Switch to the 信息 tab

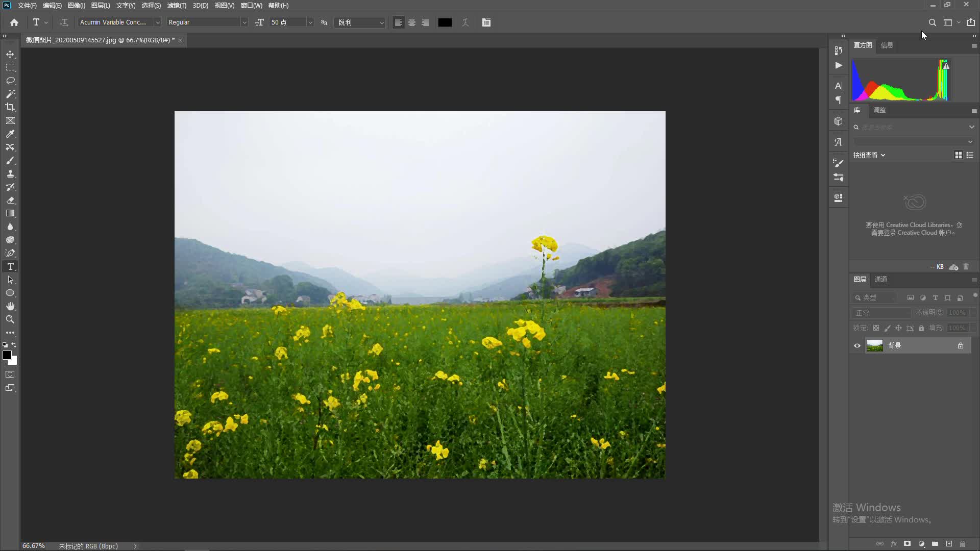coord(887,45)
